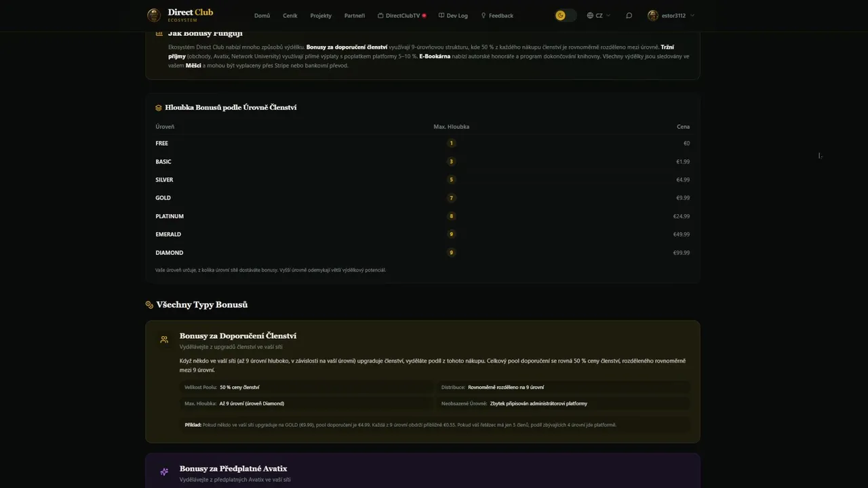Open the Partneři nav link
Screen dimensions: 868x488
(x=354, y=16)
